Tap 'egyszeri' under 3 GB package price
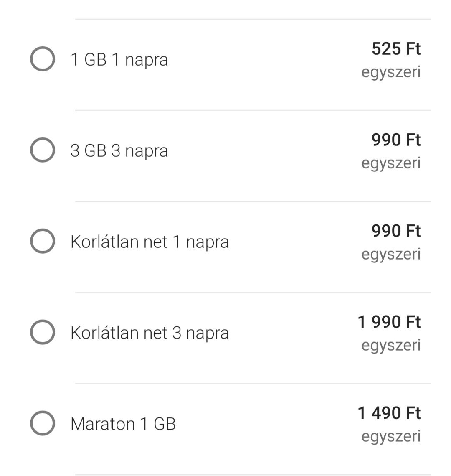The width and height of the screenshot is (451, 476). pyautogui.click(x=391, y=164)
